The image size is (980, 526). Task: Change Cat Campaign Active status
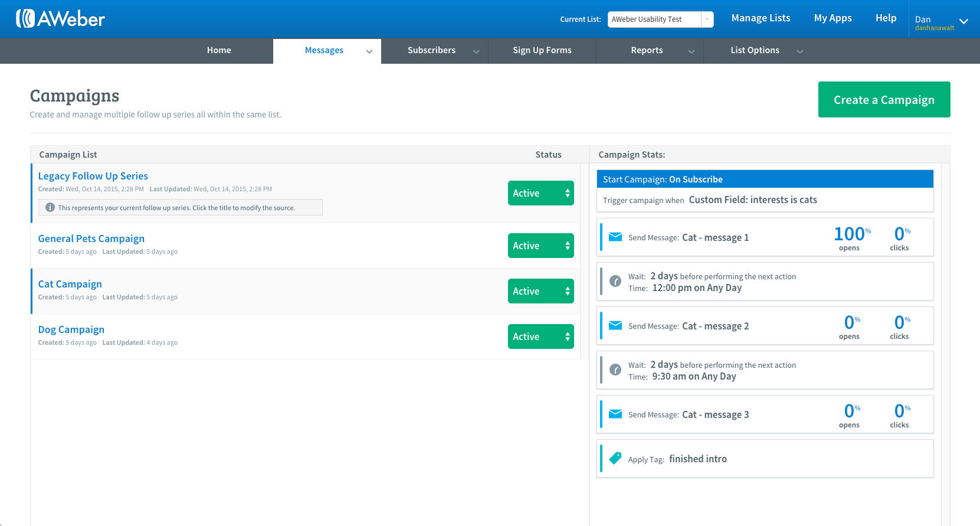pyautogui.click(x=540, y=291)
